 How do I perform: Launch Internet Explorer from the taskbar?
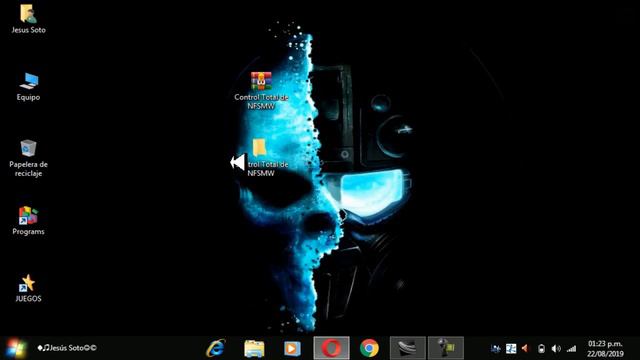coord(216,348)
